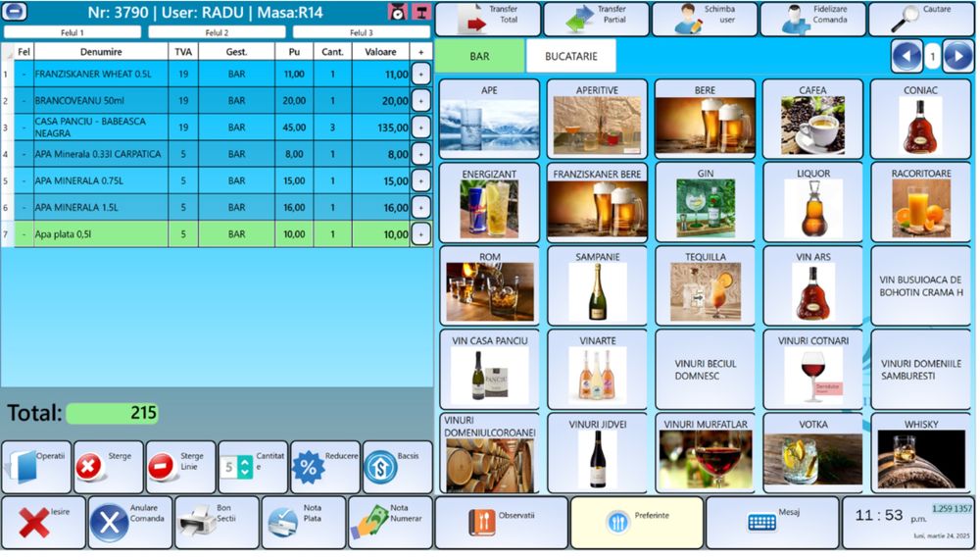Open the SAMPANIE category
The image size is (980, 560).
pos(597,286)
